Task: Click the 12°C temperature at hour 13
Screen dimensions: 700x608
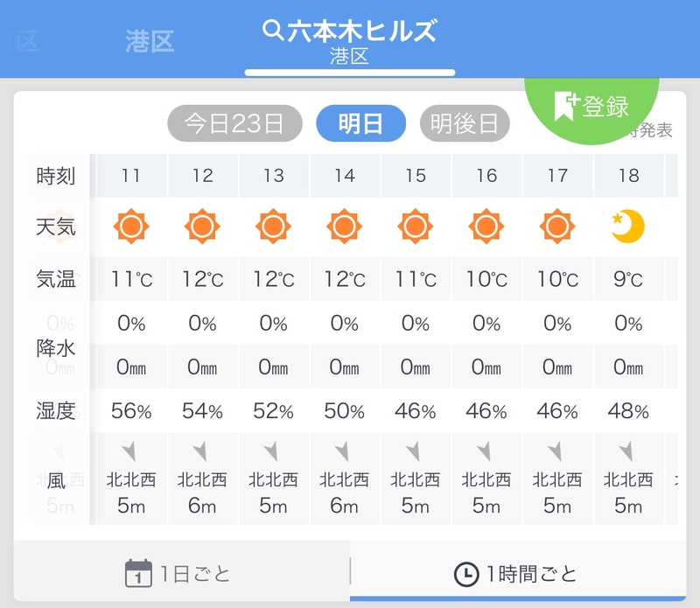Action: pos(273,279)
